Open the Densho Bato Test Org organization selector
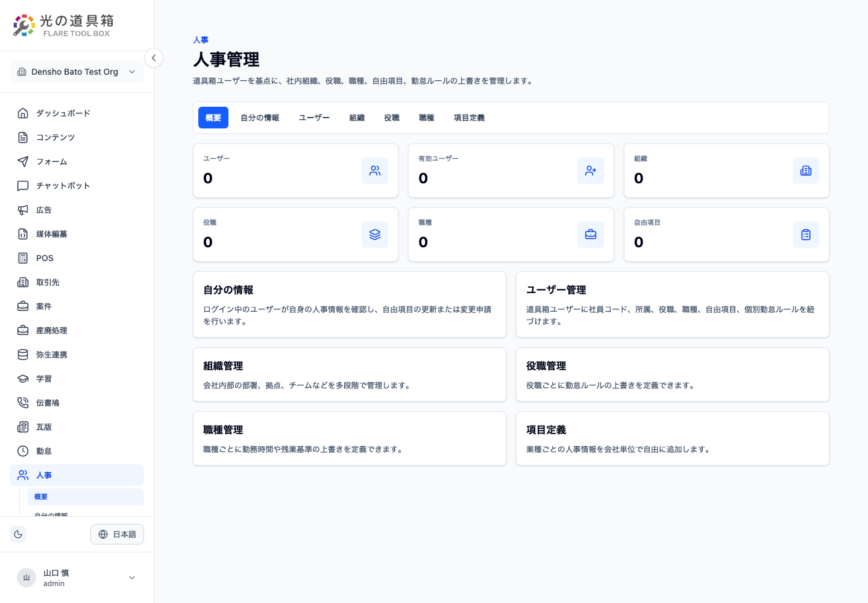Screen dimensions: 868x603 pos(77,72)
